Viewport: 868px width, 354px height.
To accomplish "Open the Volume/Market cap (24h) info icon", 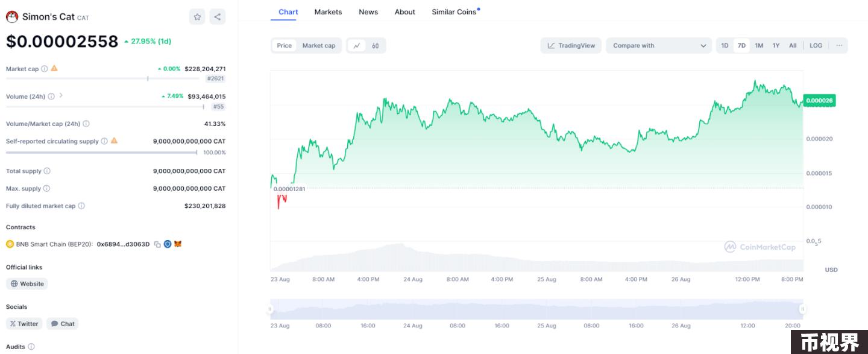I will (86, 124).
